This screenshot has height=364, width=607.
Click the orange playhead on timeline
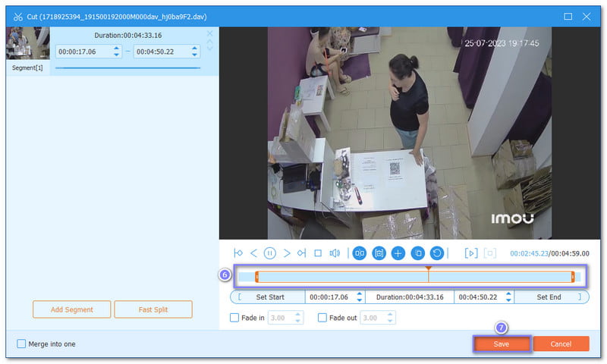pos(428,268)
